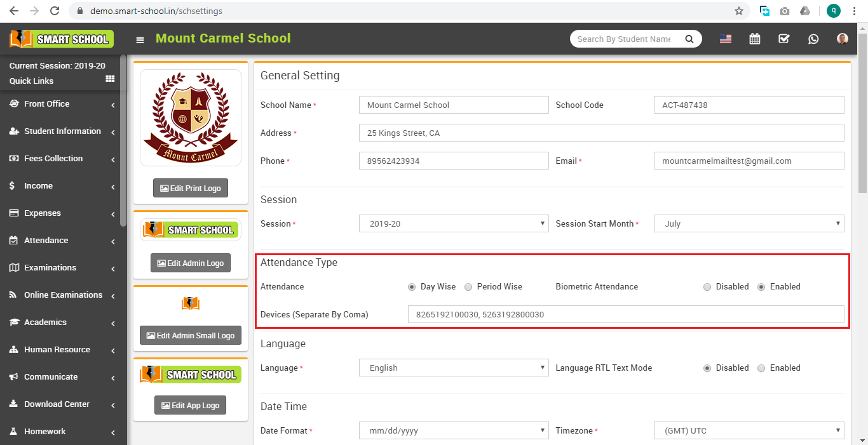Open the Session dropdown showing 2019-20
The image size is (868, 445).
click(x=454, y=223)
